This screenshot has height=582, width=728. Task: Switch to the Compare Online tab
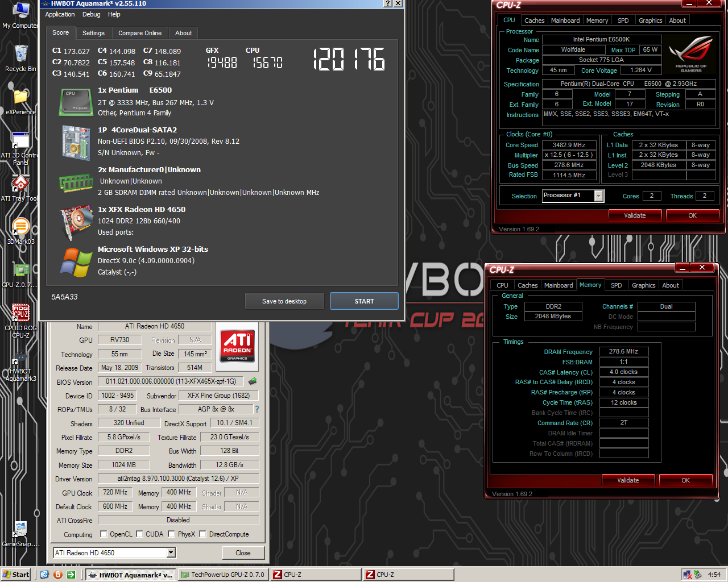[140, 33]
